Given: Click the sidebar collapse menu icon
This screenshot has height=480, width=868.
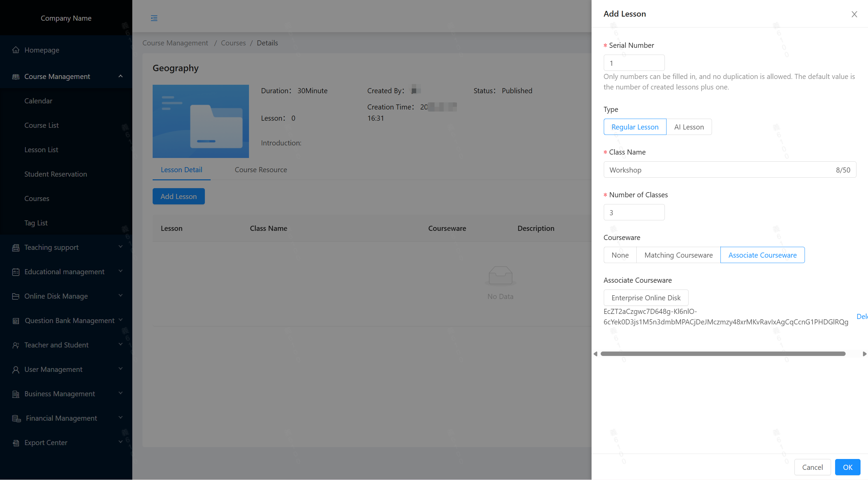Looking at the screenshot, I should pos(154,18).
